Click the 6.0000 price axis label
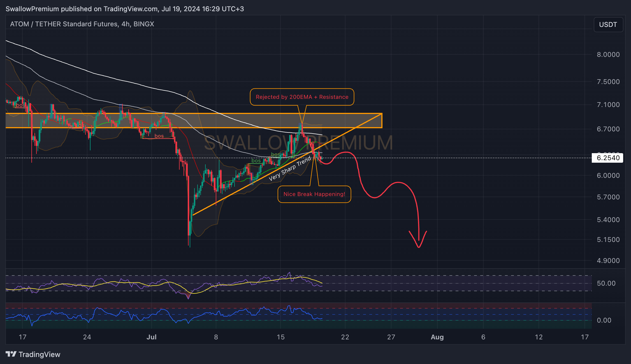 608,176
